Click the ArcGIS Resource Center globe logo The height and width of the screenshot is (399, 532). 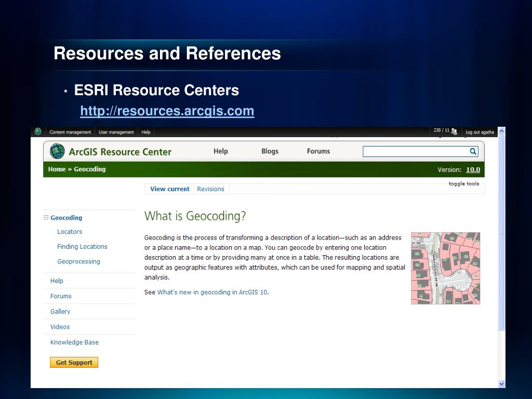[57, 151]
